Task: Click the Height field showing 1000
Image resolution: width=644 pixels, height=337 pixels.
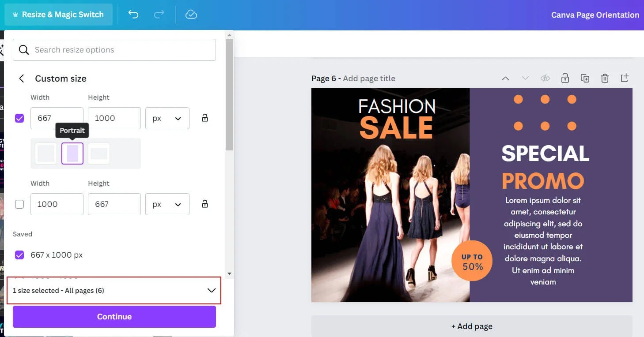Action: (x=114, y=118)
